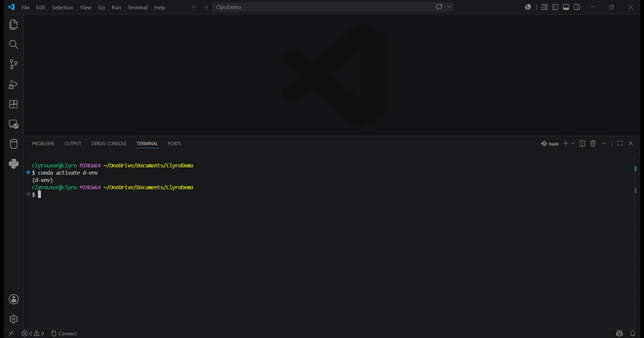This screenshot has width=644, height=338.
Task: Open the Manage gear icon
Action: coord(14,319)
